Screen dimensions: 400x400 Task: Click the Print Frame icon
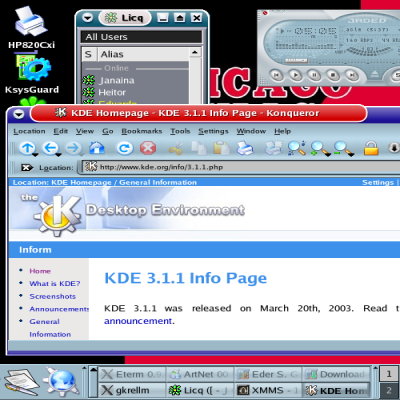point(274,148)
